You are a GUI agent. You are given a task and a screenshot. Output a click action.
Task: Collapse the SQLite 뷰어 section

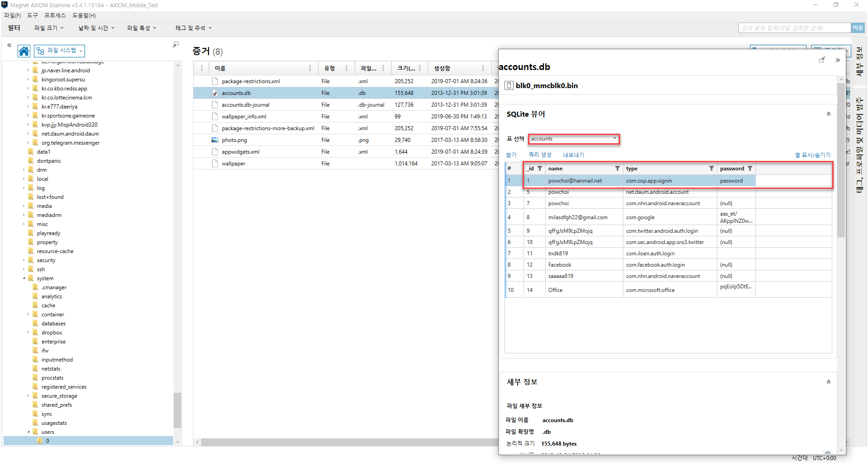click(x=829, y=114)
